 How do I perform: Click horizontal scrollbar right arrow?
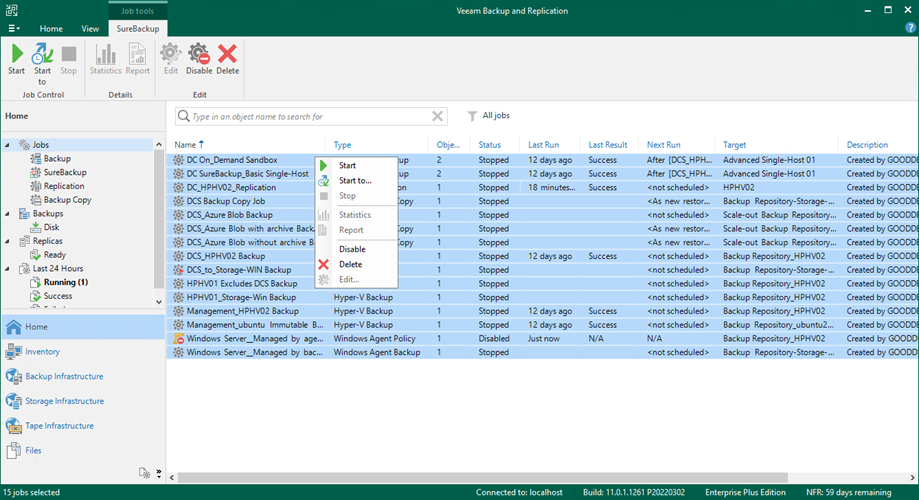[913, 478]
